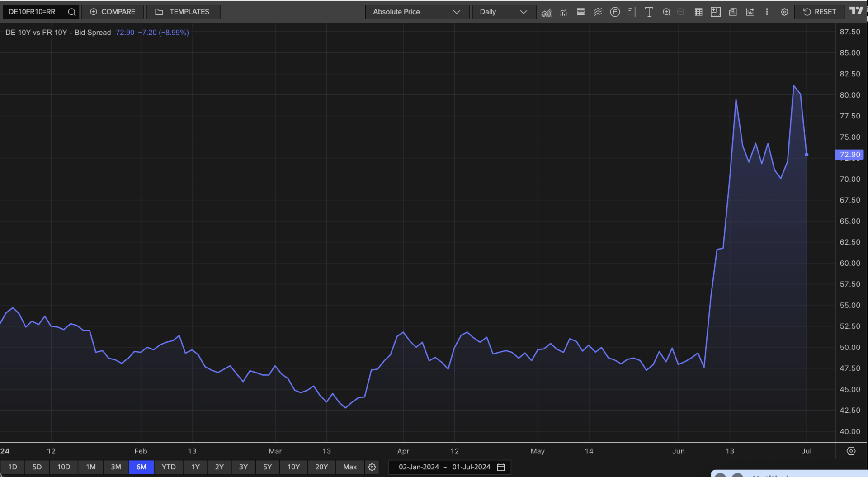The height and width of the screenshot is (477, 868).
Task: Switch time range to YTD
Action: (168, 467)
